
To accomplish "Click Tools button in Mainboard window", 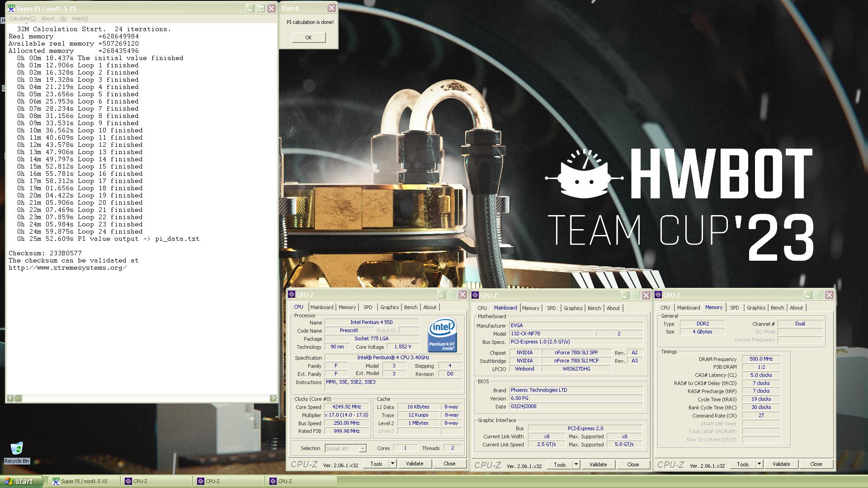I will pos(560,465).
